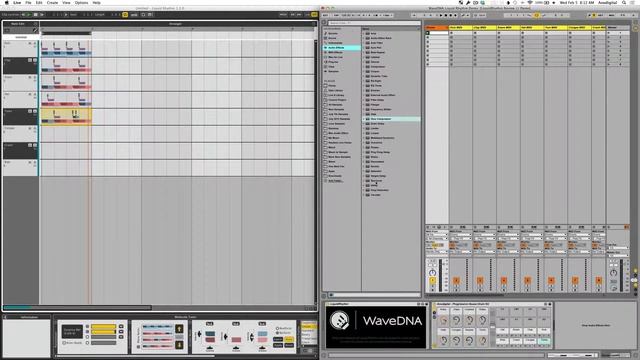Open the Create menu
The width and height of the screenshot is (640, 360).
click(52, 2)
